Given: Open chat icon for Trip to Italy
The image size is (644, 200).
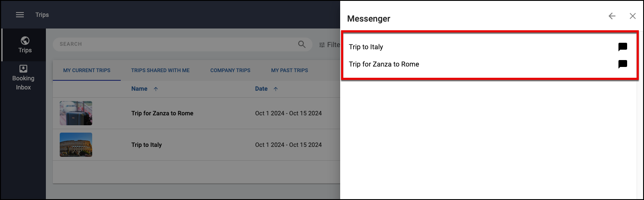Looking at the screenshot, I should click(x=622, y=47).
